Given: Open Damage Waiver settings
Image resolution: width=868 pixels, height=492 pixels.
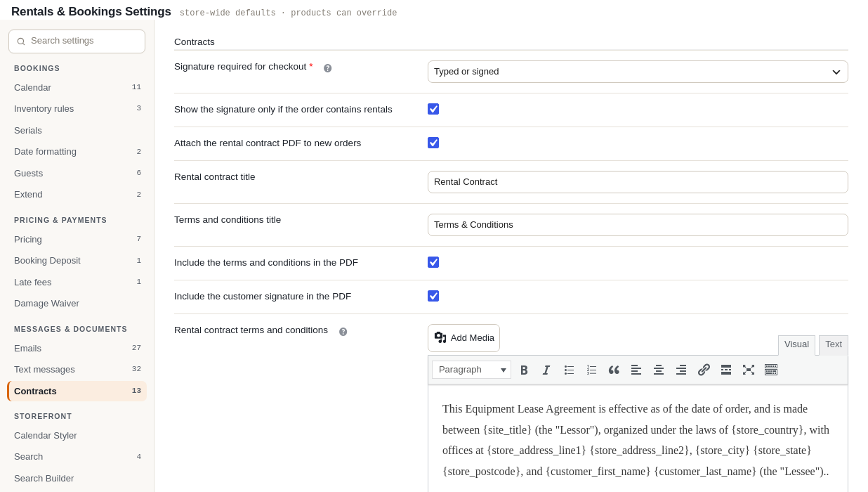Looking at the screenshot, I should 77,303.
